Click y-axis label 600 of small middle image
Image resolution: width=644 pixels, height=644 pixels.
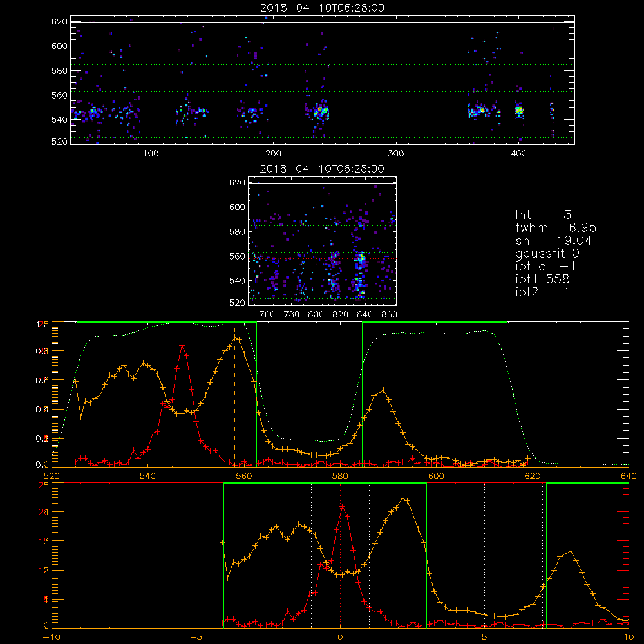[237, 207]
